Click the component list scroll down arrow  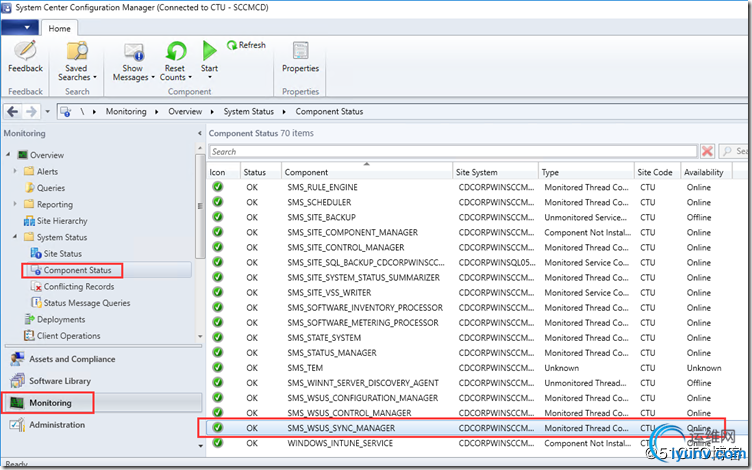click(x=200, y=446)
